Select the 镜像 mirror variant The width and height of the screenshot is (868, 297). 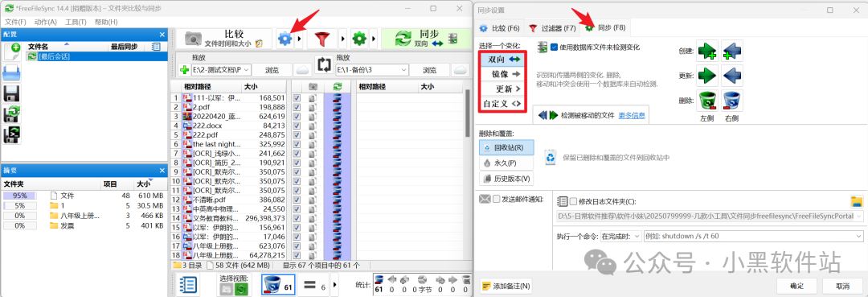tap(502, 74)
